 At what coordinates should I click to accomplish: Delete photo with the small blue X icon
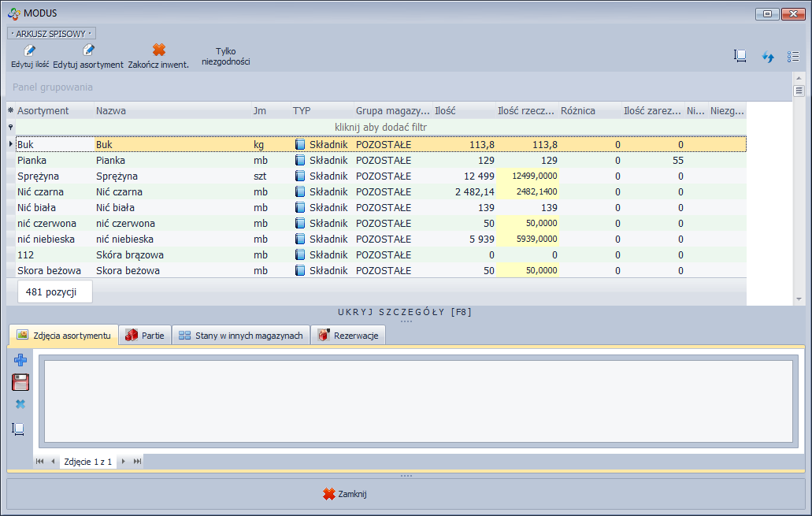20,404
